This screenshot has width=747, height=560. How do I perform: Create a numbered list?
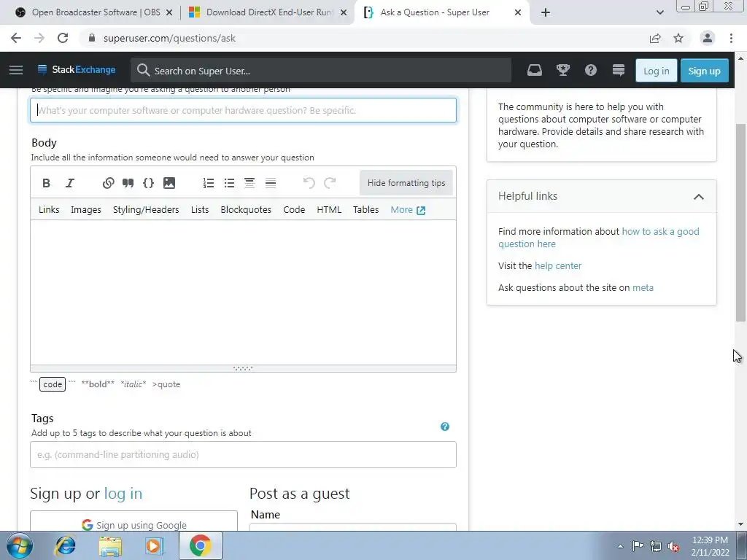pyautogui.click(x=209, y=183)
